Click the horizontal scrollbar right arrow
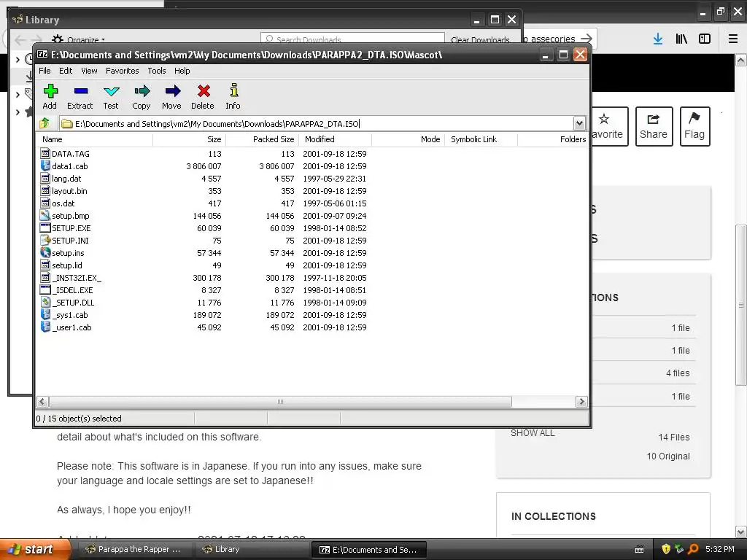 (581, 402)
